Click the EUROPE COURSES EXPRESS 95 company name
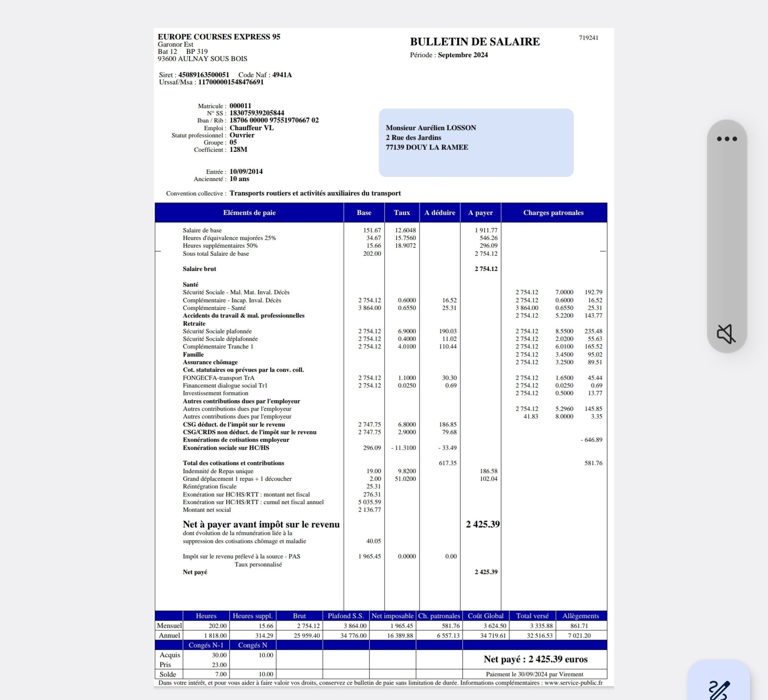768x700 pixels. click(x=219, y=37)
